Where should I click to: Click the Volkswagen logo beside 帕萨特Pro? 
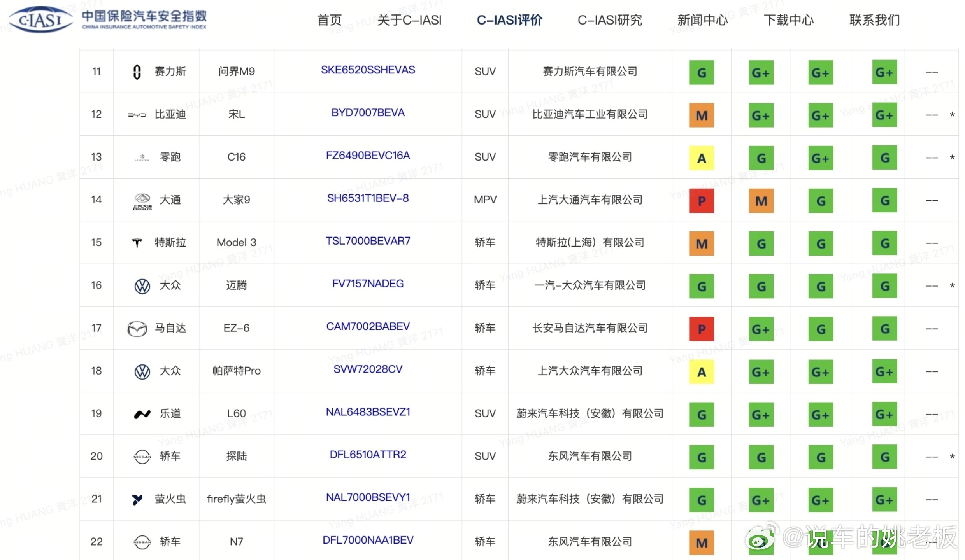(x=142, y=372)
